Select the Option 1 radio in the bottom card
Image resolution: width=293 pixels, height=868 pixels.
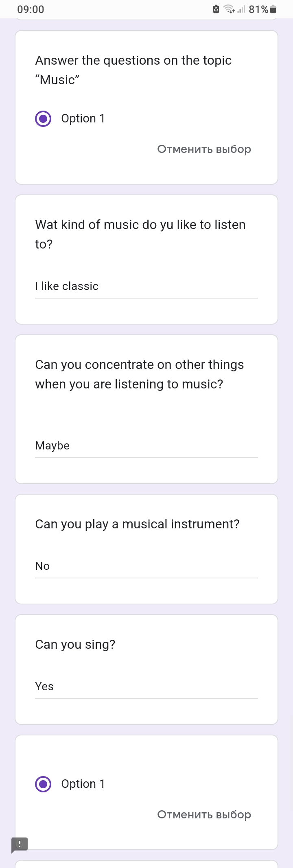pyautogui.click(x=43, y=784)
